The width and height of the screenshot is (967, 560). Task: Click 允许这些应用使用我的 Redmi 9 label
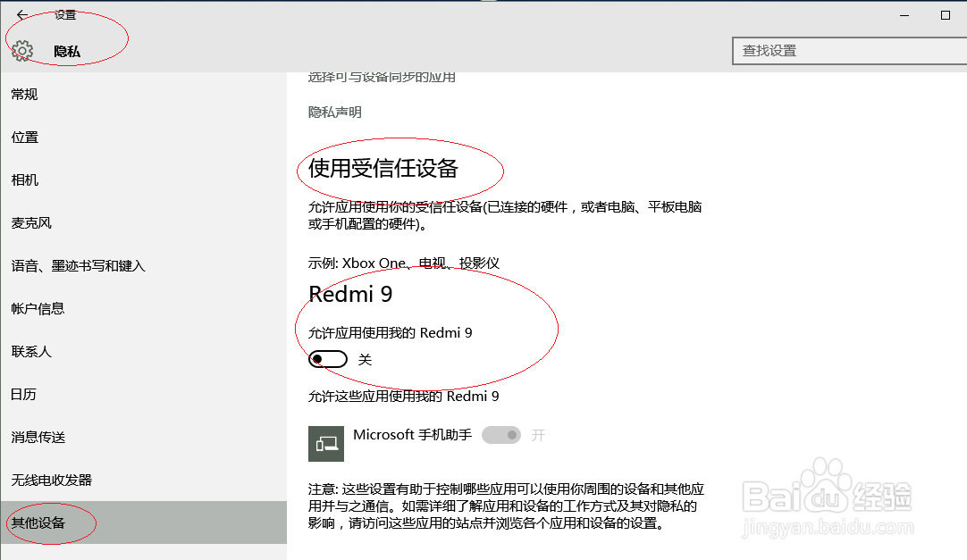pos(403,397)
